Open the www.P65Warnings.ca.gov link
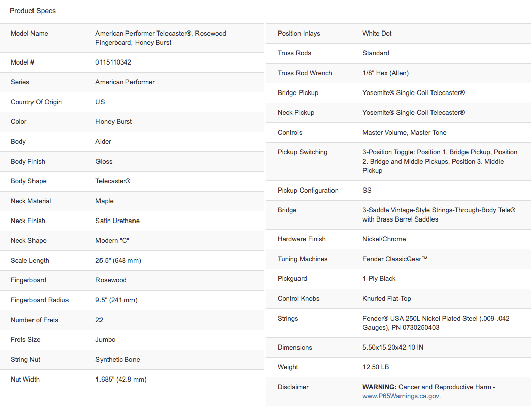 tap(401, 396)
